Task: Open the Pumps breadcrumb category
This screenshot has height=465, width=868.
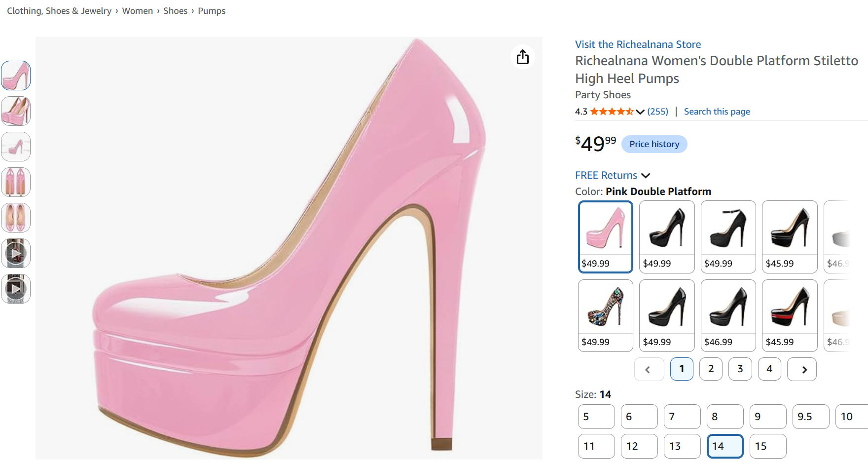Action: (x=212, y=11)
